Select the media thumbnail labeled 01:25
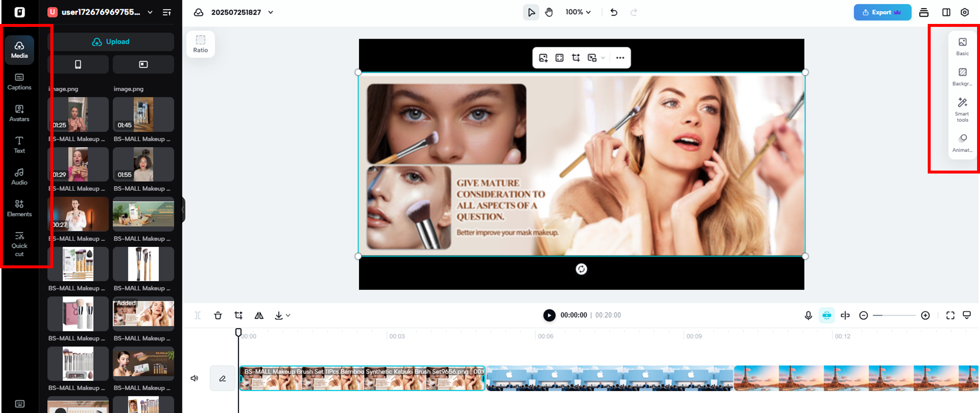Screen dimensions: 980x413 coord(78,114)
